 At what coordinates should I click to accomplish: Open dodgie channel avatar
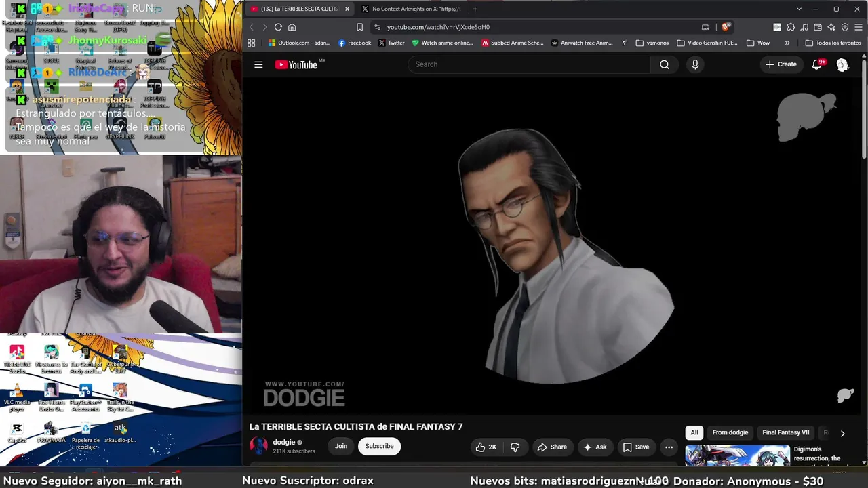(258, 446)
